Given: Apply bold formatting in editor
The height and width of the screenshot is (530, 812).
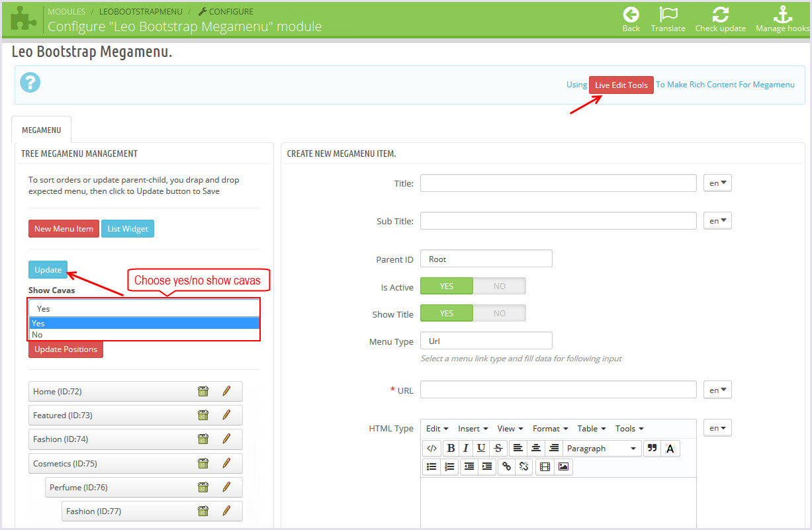Looking at the screenshot, I should (451, 448).
